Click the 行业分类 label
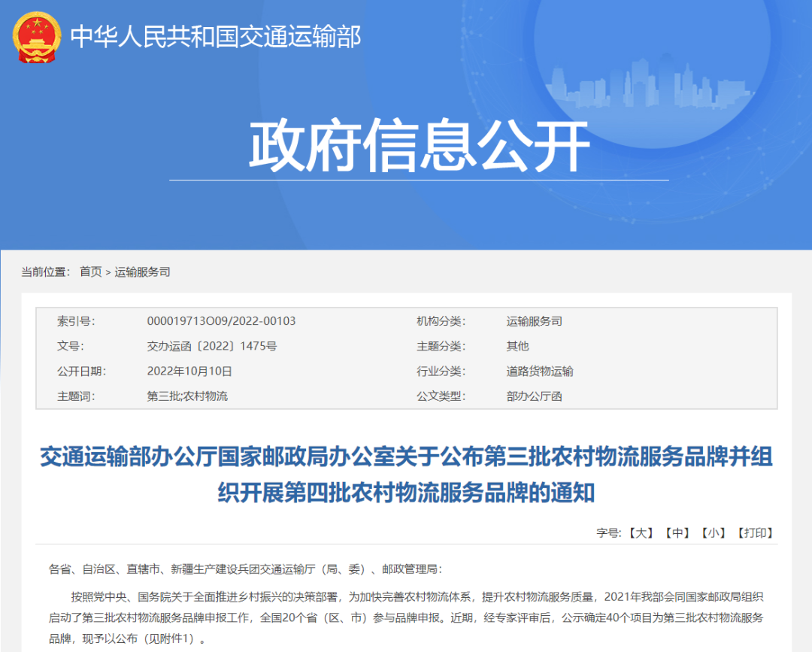812x652 pixels. 441,371
